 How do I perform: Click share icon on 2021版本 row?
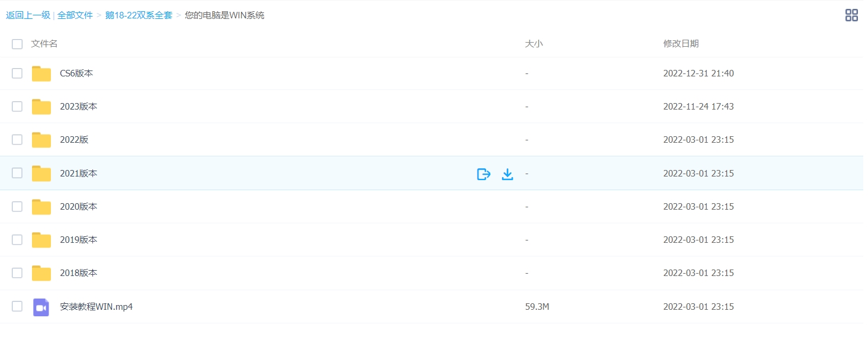(484, 174)
